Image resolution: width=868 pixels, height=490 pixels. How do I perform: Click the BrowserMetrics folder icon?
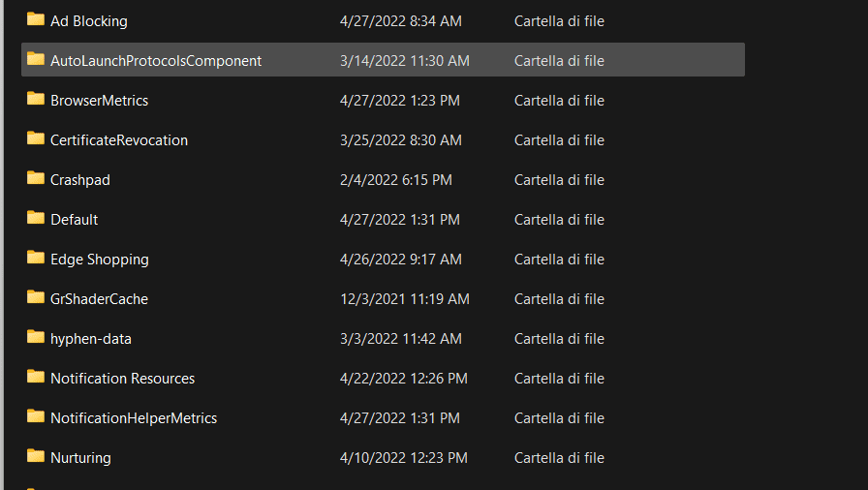coord(36,99)
